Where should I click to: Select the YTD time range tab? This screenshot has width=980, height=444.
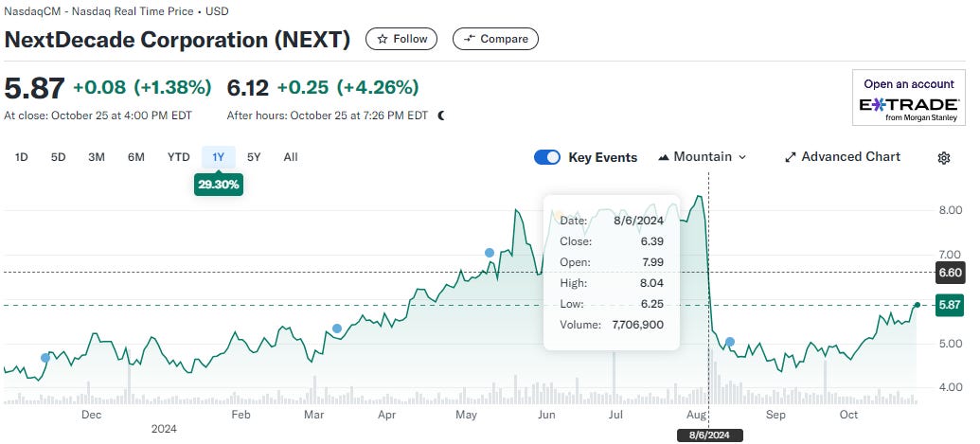click(178, 157)
